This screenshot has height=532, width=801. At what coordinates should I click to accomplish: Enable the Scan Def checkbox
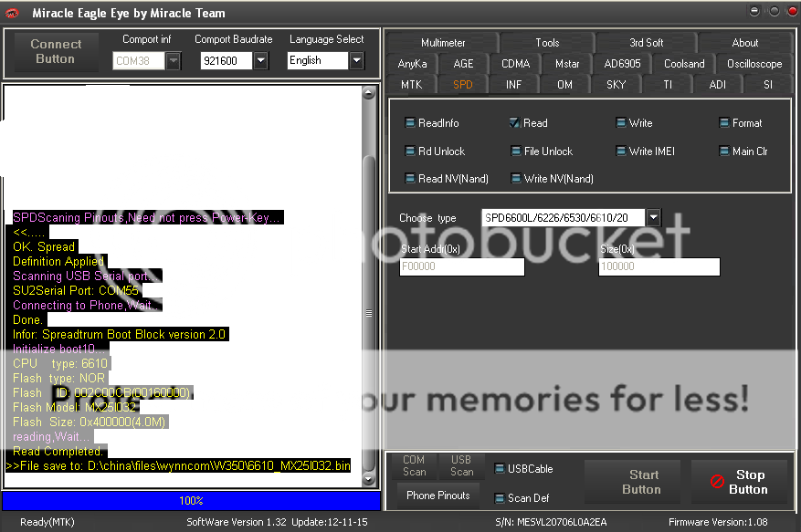coord(500,498)
